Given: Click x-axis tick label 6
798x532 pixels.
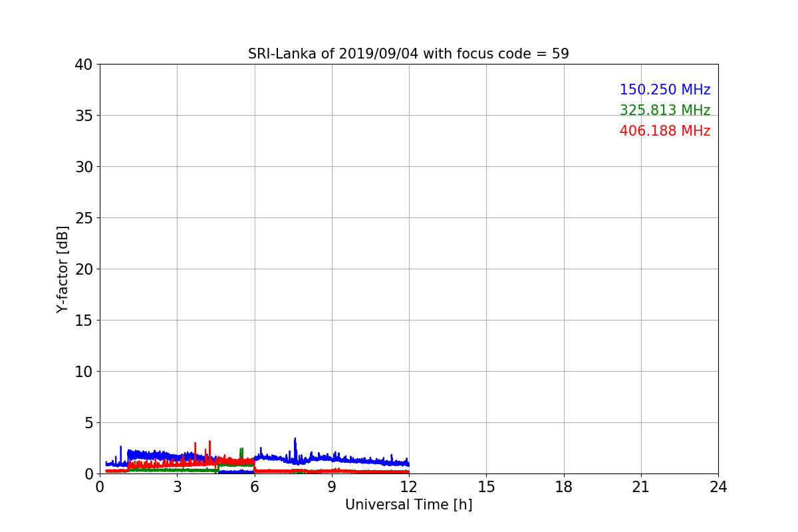Looking at the screenshot, I should (254, 487).
